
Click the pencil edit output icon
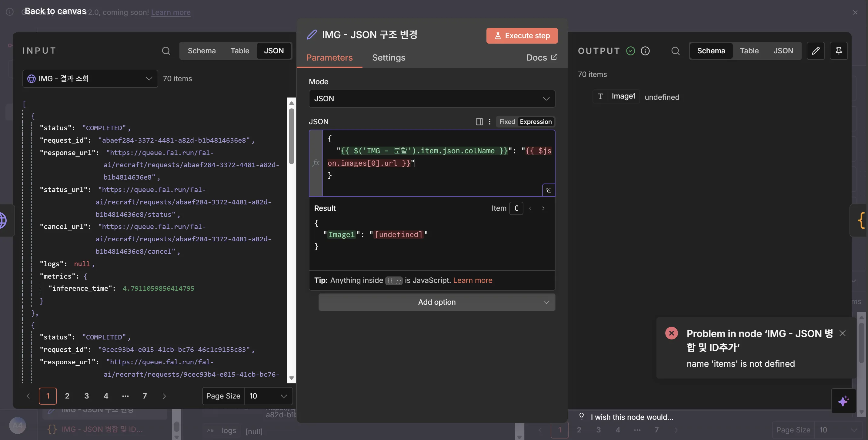(x=816, y=51)
